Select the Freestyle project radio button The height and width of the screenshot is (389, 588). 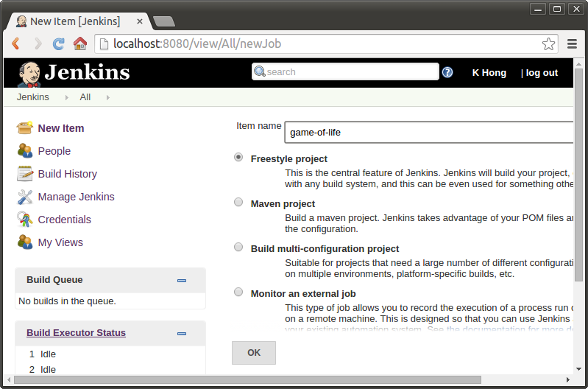(x=238, y=157)
